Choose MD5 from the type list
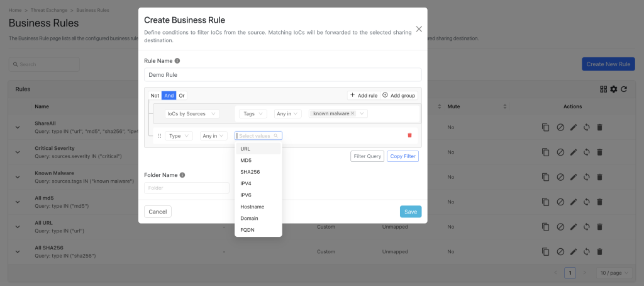The width and height of the screenshot is (644, 286). pos(258,160)
